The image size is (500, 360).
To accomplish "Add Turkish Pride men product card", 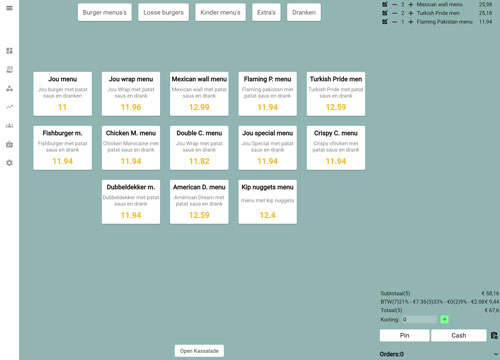I will coord(336,94).
